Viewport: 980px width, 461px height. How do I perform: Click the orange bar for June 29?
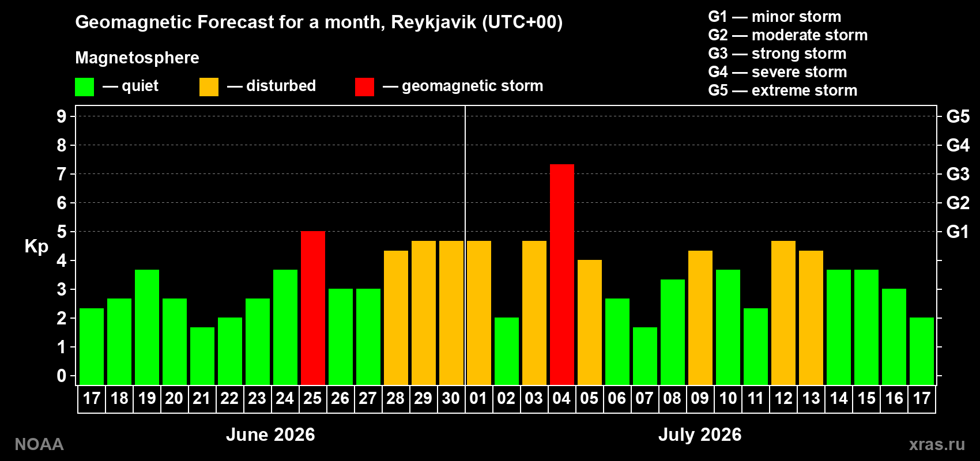(x=424, y=313)
